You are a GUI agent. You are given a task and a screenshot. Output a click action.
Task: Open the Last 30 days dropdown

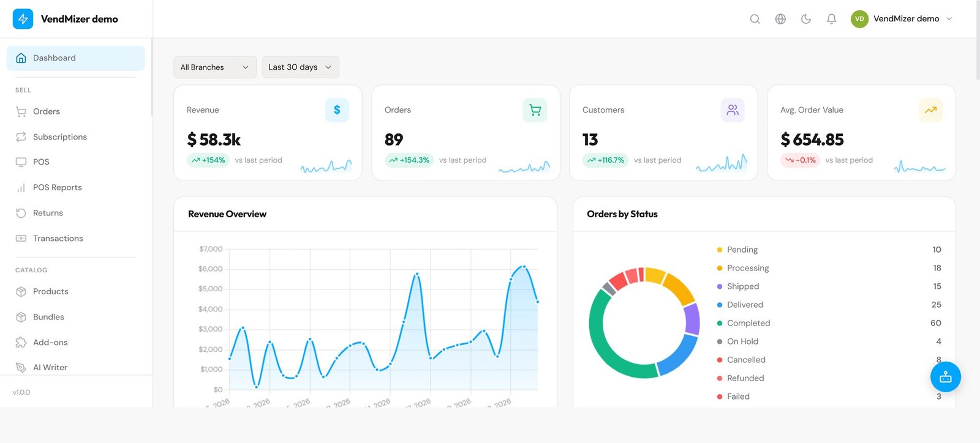point(300,67)
